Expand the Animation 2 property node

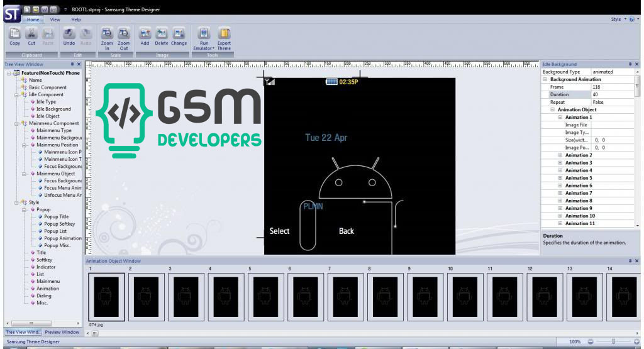point(560,155)
